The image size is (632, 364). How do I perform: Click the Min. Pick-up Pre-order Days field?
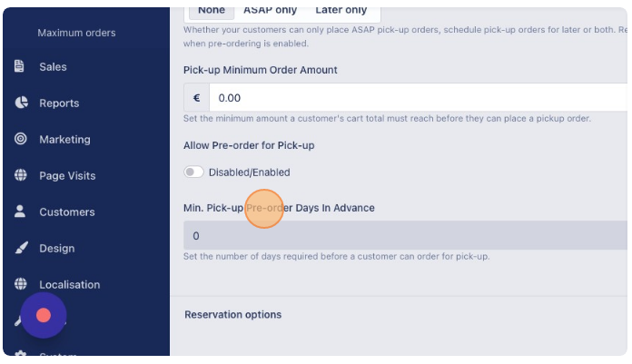coord(405,235)
